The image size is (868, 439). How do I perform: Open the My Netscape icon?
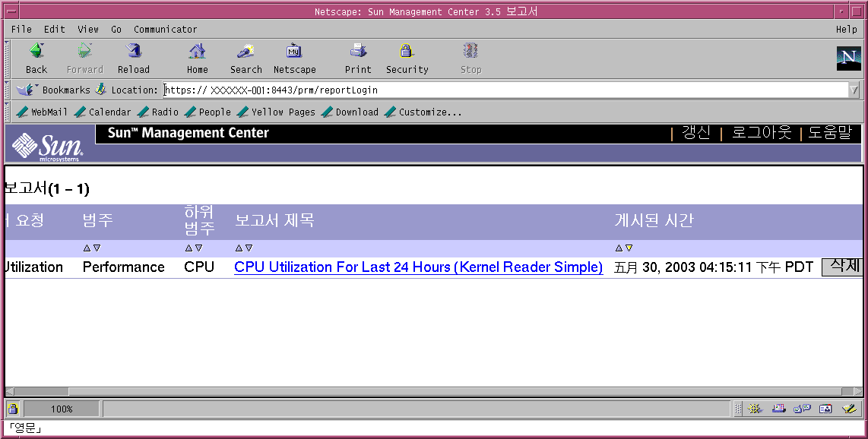coord(294,58)
